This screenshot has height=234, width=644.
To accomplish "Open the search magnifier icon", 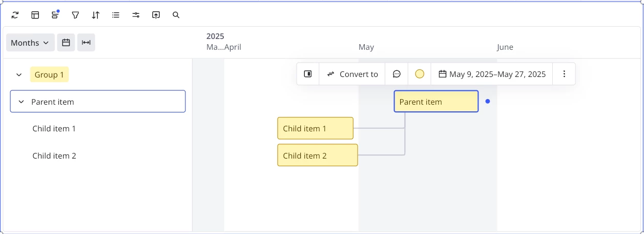I will tap(176, 15).
